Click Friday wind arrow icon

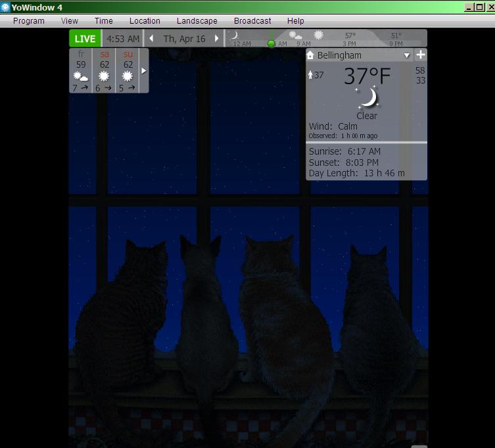(x=85, y=87)
